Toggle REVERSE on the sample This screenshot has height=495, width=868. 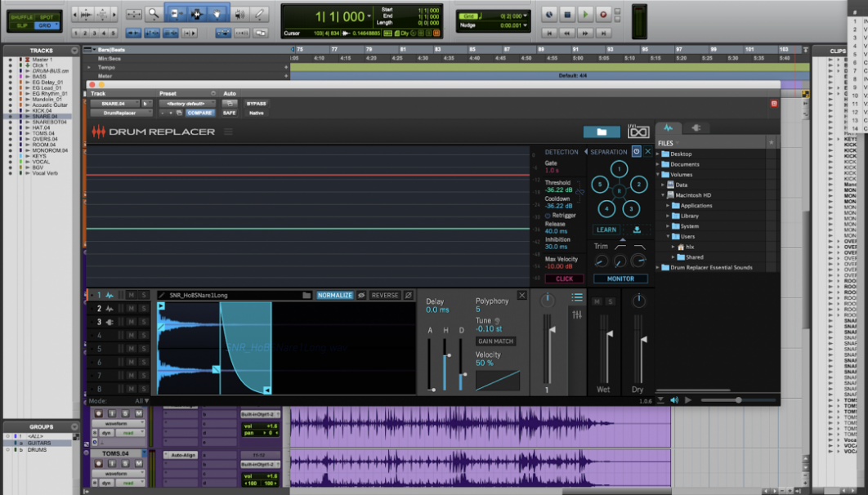pyautogui.click(x=385, y=296)
